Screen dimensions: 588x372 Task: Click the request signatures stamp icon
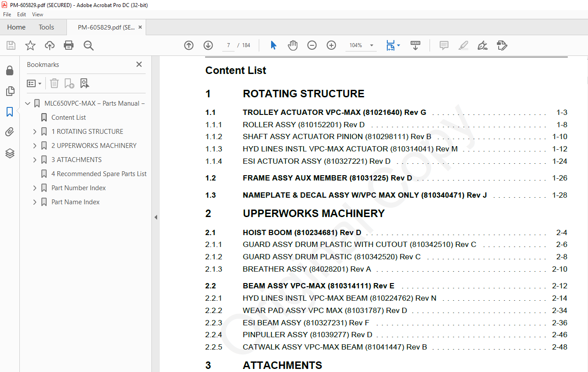click(502, 45)
